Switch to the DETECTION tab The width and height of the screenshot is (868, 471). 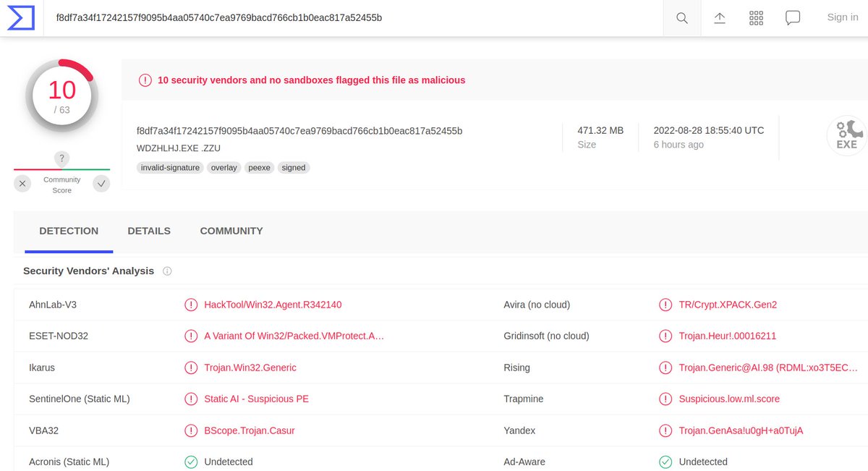(69, 231)
